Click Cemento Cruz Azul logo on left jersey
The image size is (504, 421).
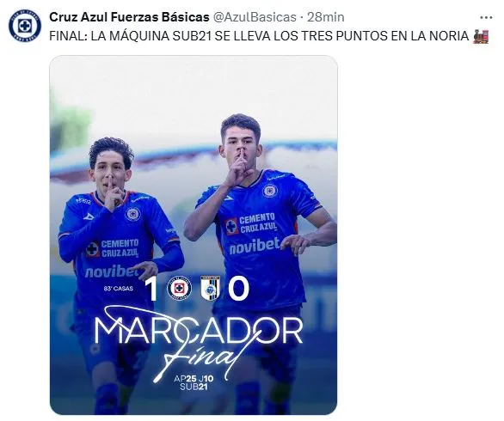112,248
